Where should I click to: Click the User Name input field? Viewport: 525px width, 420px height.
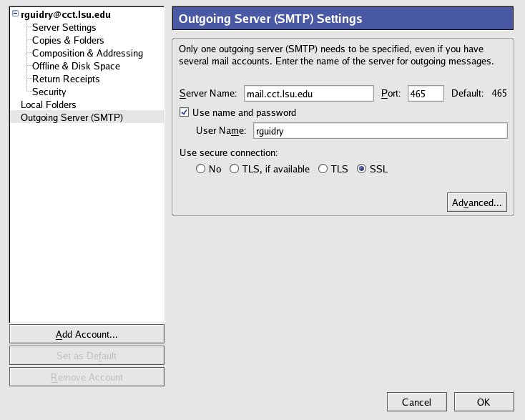pyautogui.click(x=379, y=131)
